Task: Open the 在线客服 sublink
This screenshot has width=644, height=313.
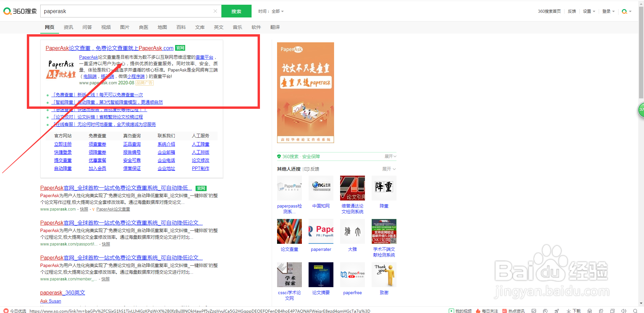Action: (104, 124)
